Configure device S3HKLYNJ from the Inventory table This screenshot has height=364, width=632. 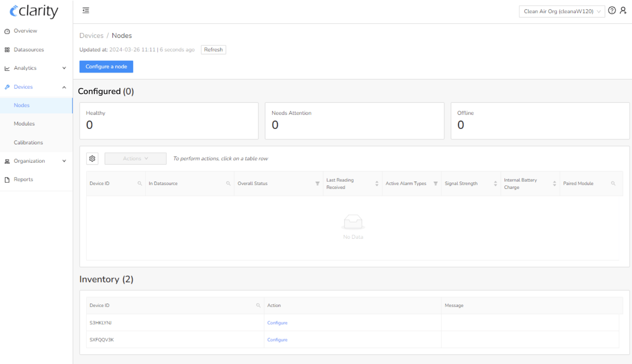pyautogui.click(x=277, y=323)
